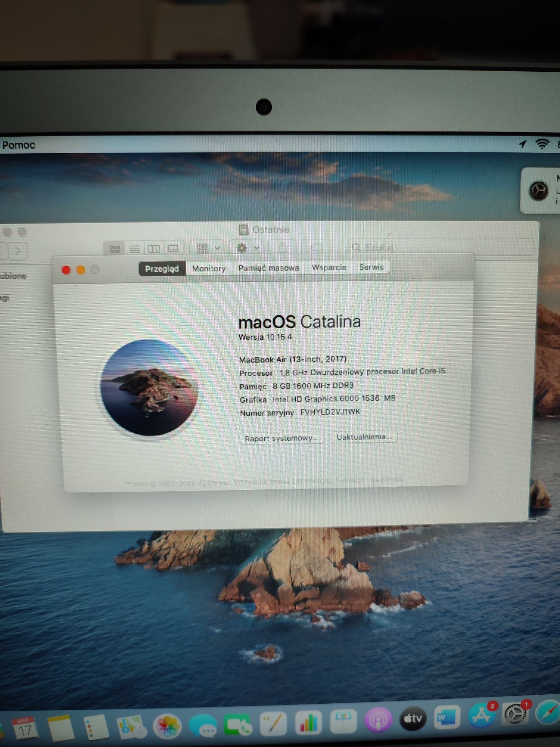The image size is (560, 747).
Task: Click the Uaktualnienia button
Action: pos(364,437)
